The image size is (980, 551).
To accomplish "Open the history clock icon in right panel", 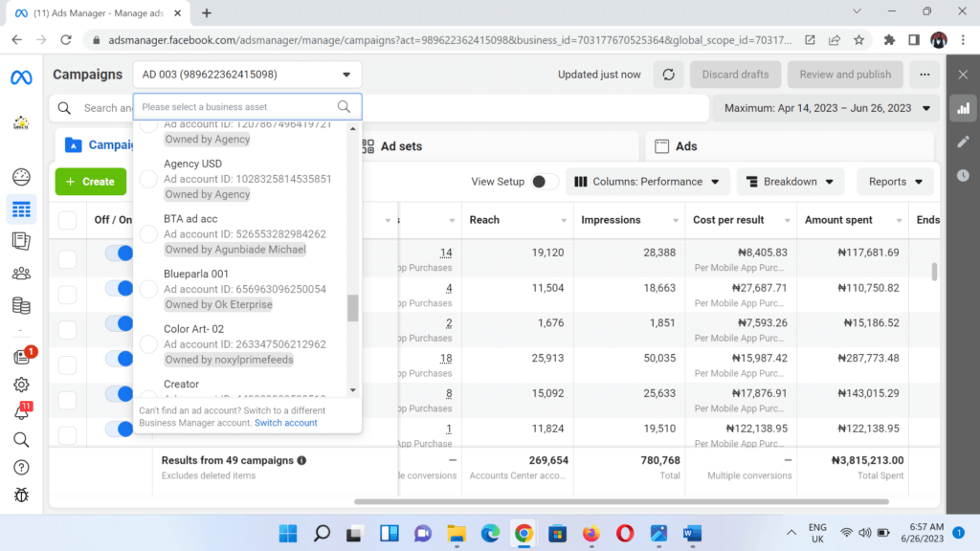I will (963, 176).
